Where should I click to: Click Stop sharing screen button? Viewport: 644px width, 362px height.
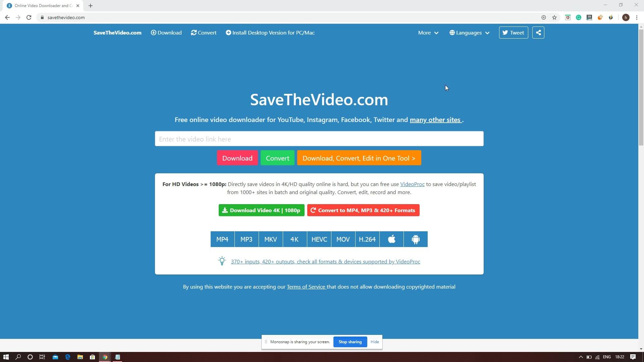[x=350, y=342]
